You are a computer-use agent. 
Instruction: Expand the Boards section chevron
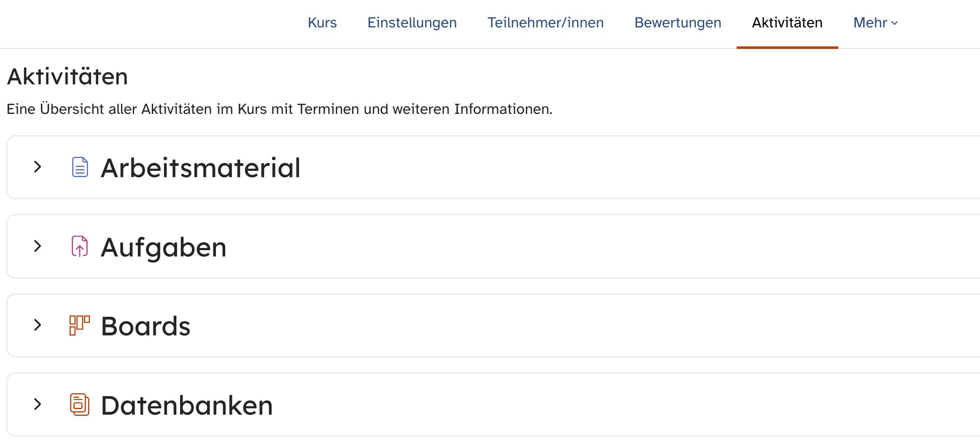tap(38, 325)
